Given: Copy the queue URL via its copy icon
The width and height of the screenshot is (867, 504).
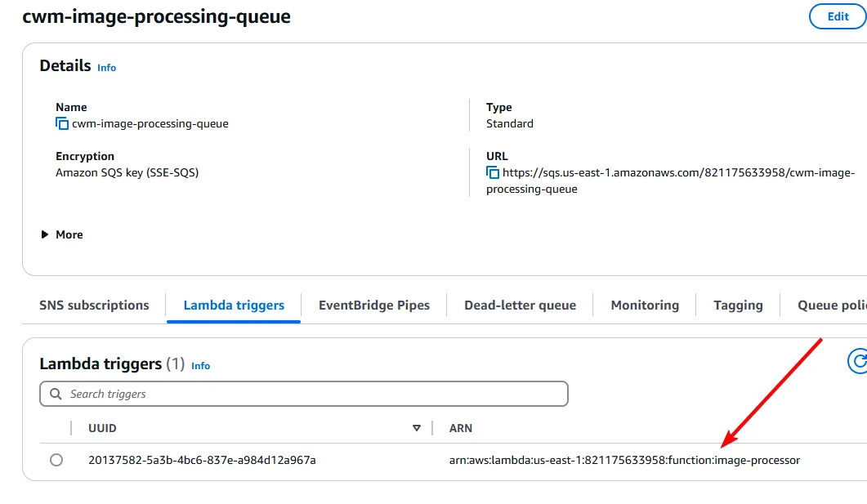Looking at the screenshot, I should [x=493, y=172].
